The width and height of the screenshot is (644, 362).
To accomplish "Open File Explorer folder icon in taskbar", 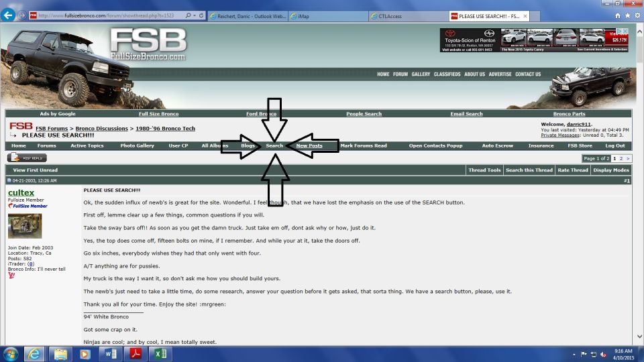I will point(60,354).
